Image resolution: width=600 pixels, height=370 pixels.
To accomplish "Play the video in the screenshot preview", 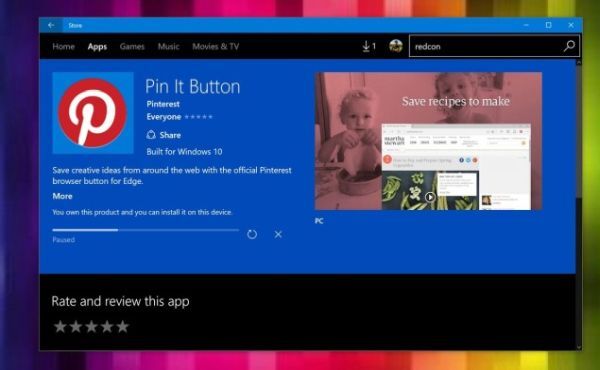I will point(430,197).
